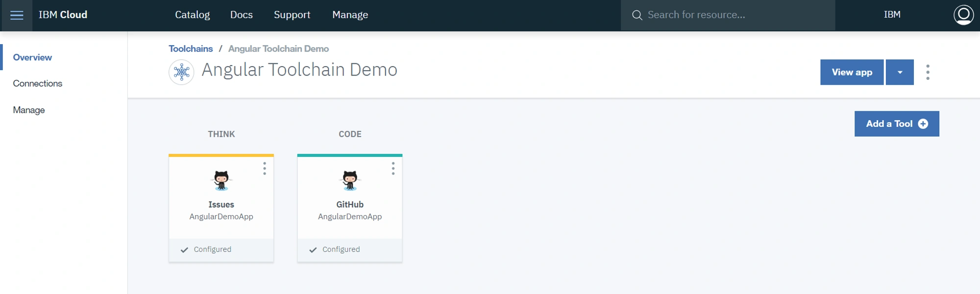Click the Add a Tool button
Screen dimensions: 980x294
(897, 123)
